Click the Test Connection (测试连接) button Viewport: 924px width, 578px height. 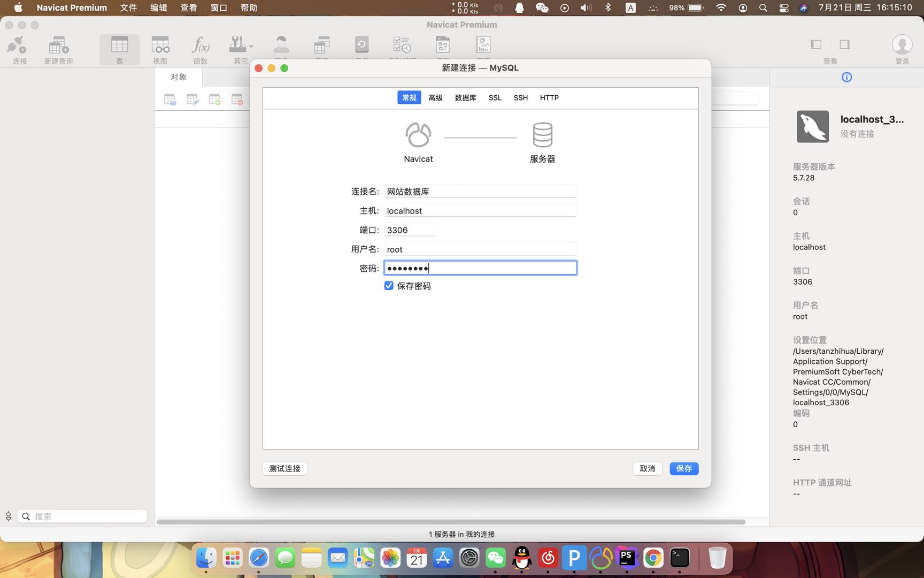[x=285, y=468]
